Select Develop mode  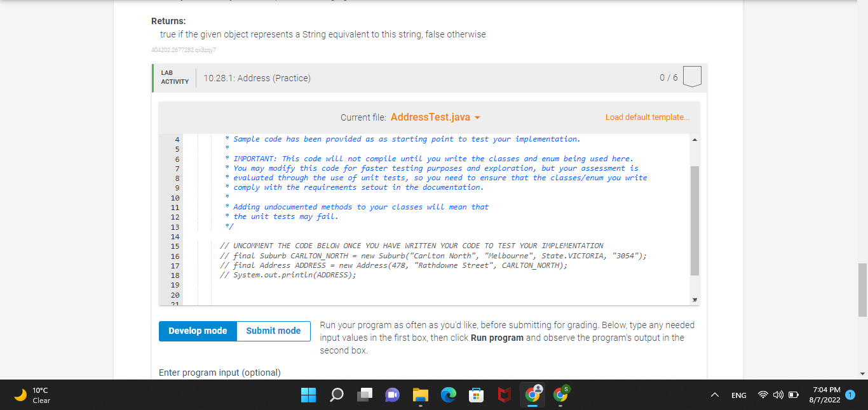198,331
